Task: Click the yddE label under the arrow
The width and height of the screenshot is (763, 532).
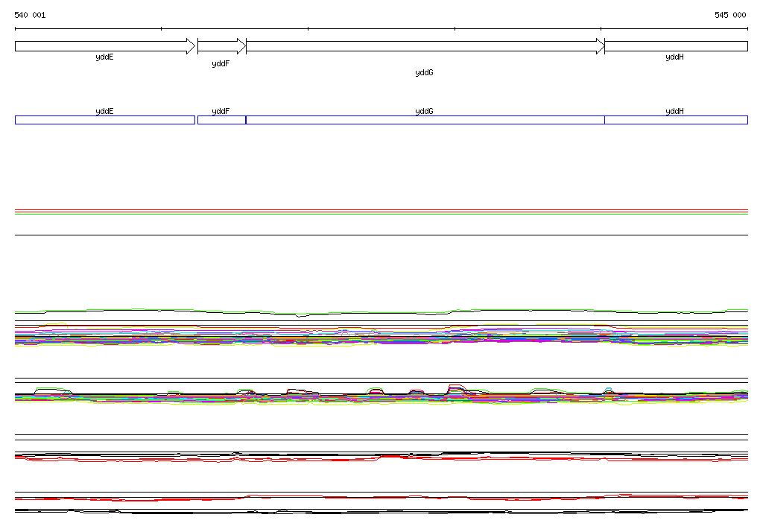Action: tap(104, 57)
